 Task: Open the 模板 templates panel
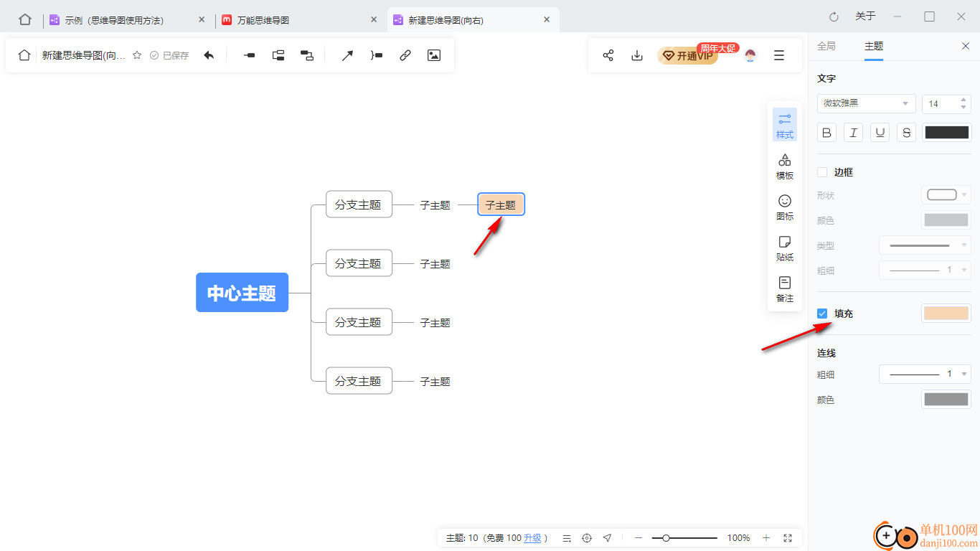(785, 166)
